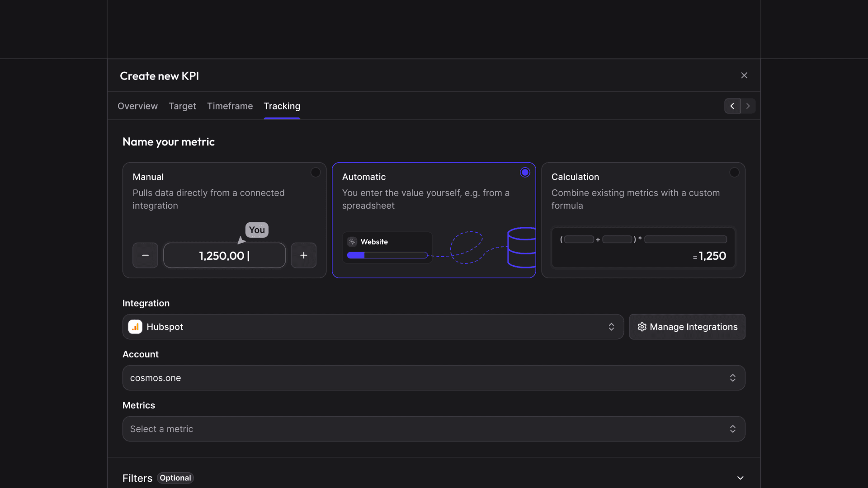Switch to the Overview tab
Viewport: 868px width, 488px height.
point(137,106)
